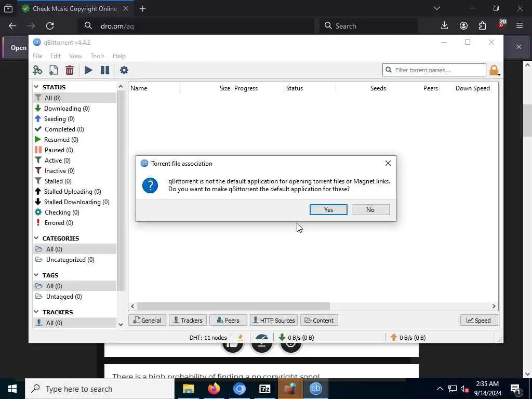
Task: Show hidden system tray icons
Action: point(440,389)
